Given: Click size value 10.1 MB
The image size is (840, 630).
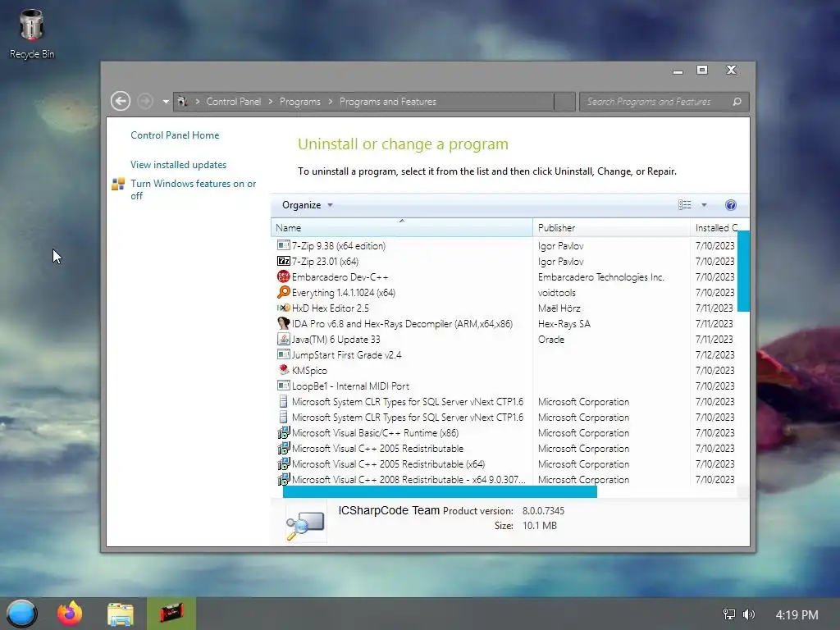Looking at the screenshot, I should [x=540, y=526].
